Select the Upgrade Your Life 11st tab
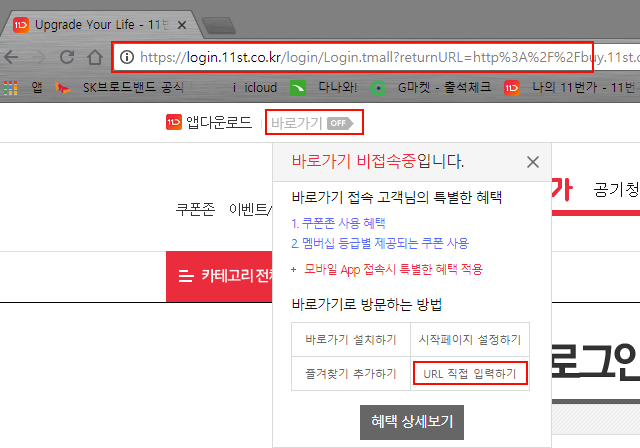The width and height of the screenshot is (640, 448). (100, 25)
